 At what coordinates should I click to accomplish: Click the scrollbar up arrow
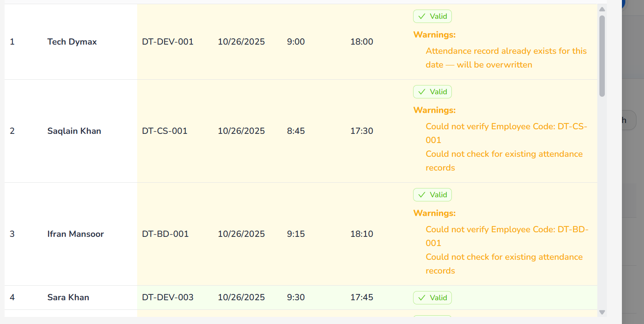tap(602, 9)
